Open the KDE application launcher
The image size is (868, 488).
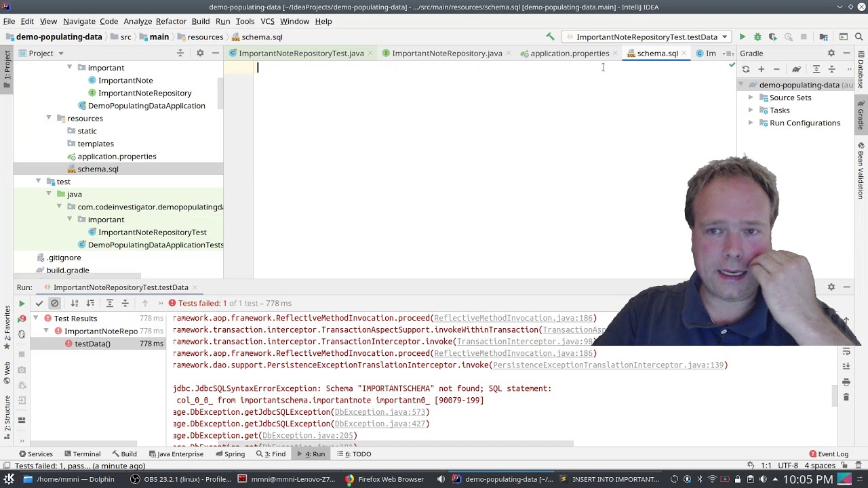[9, 479]
